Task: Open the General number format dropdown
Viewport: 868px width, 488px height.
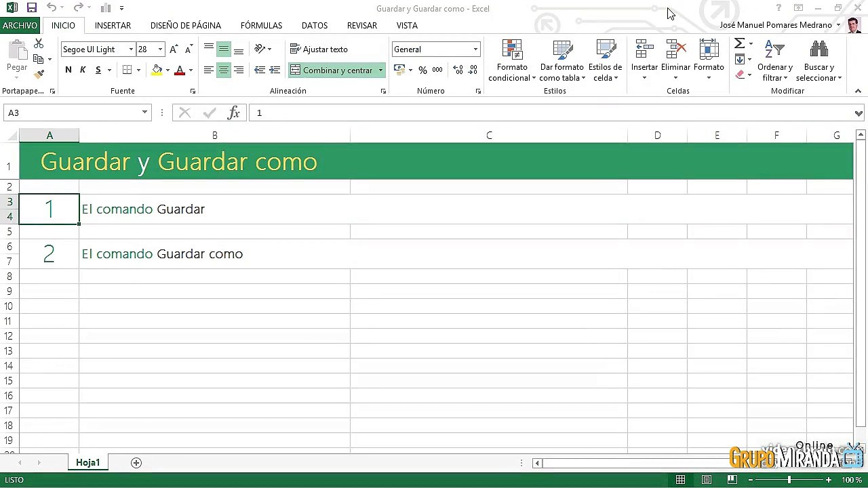Action: coord(475,49)
